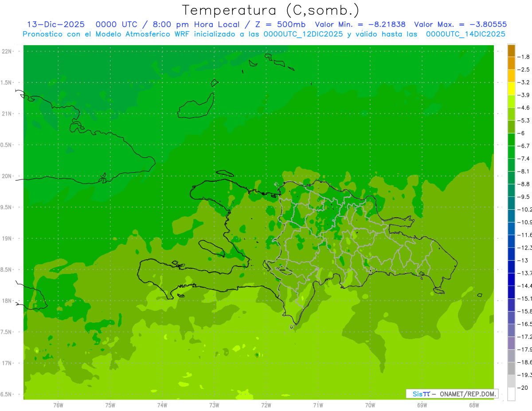Pick the swatch between -2.5 and -3.2
The width and height of the screenshot is (532, 411).
pos(511,76)
